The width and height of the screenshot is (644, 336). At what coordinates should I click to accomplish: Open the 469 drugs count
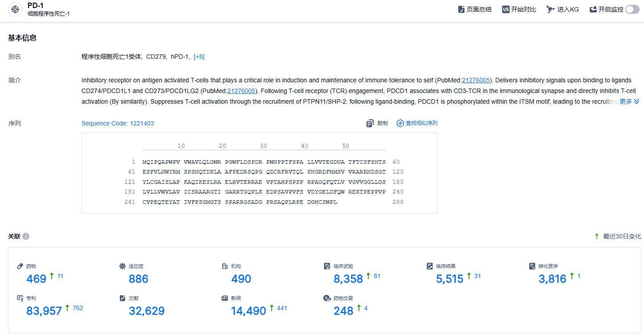click(36, 279)
